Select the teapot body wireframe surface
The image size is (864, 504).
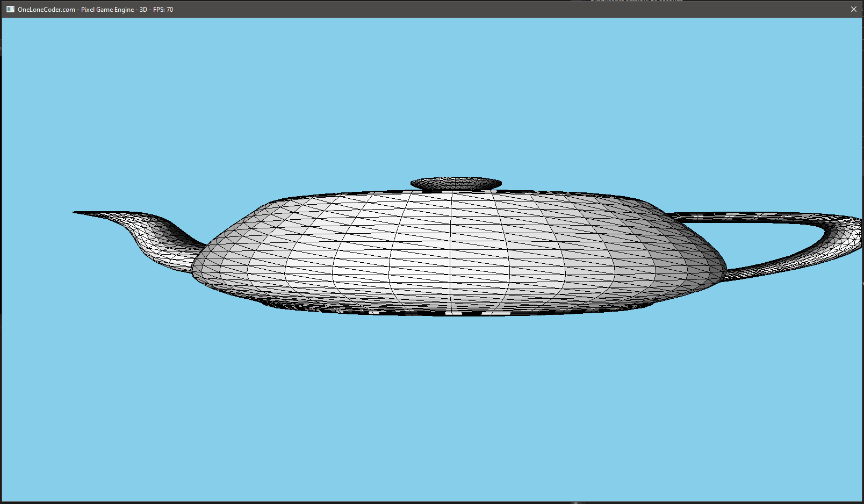457,253
